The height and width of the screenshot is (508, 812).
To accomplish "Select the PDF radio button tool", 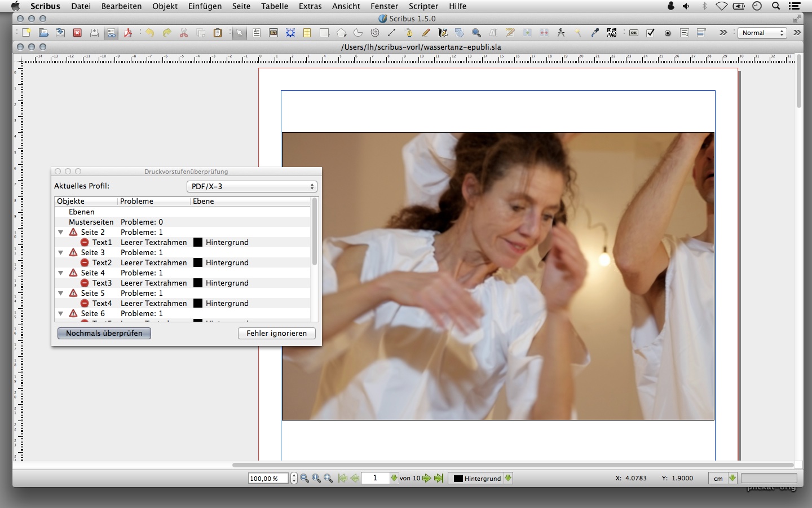I will point(668,33).
